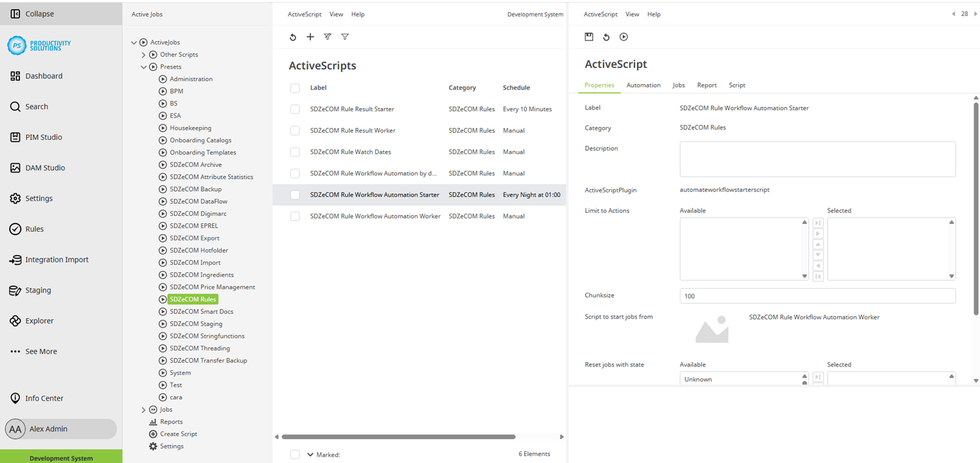Viewport: 980px width, 463px height.
Task: Select all scripts with the header checkbox
Action: click(295, 88)
